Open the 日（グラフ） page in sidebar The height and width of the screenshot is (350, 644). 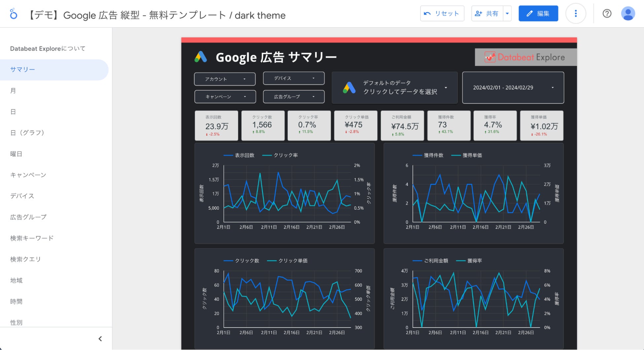click(x=54, y=133)
